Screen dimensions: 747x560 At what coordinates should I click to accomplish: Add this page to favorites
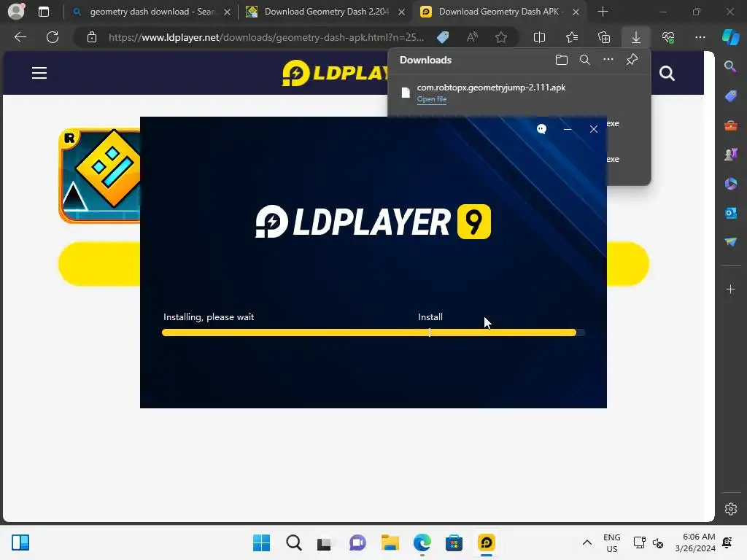click(500, 37)
